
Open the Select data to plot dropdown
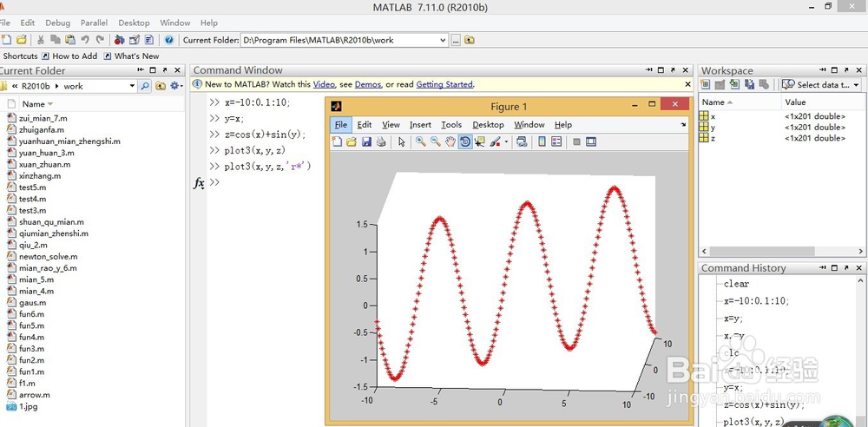pyautogui.click(x=821, y=85)
